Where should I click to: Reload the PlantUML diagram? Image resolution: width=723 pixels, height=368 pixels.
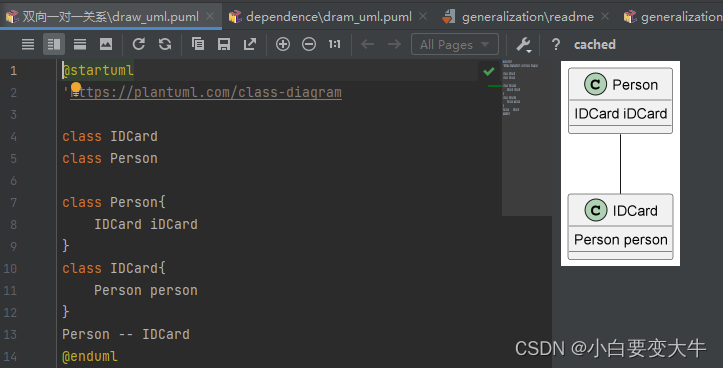pos(139,44)
